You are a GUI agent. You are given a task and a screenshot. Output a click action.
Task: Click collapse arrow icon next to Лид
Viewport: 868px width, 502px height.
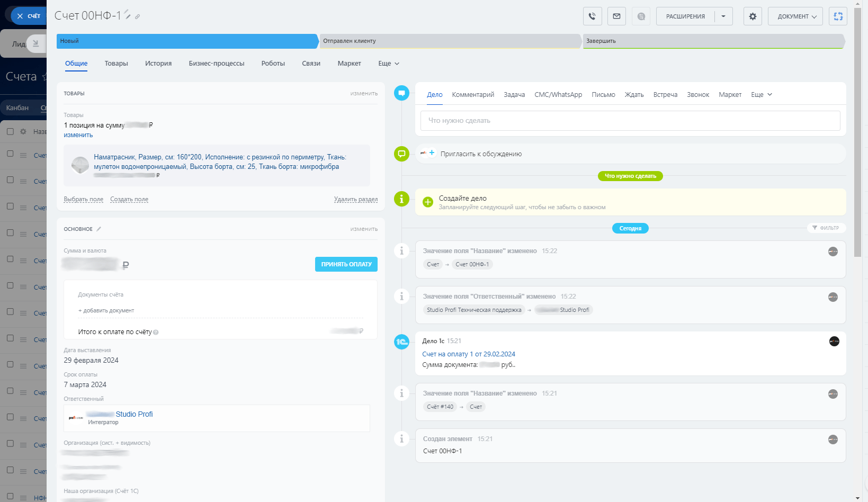point(35,43)
